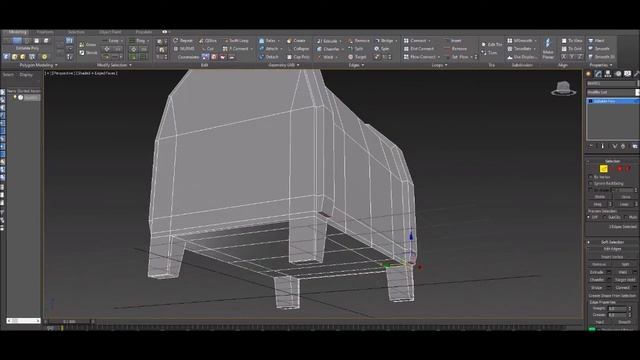Enable the By Vertex checkbox
The height and width of the screenshot is (360, 640).
click(x=590, y=177)
